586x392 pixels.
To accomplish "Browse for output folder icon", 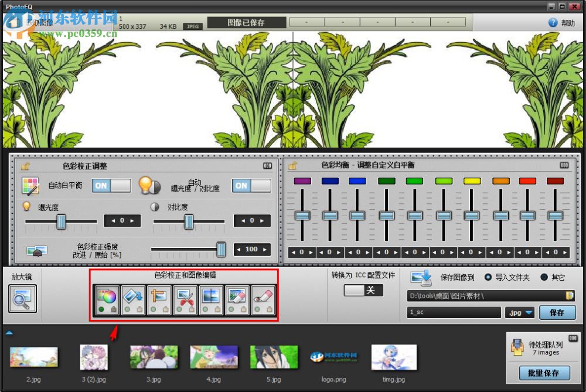I will [x=570, y=295].
